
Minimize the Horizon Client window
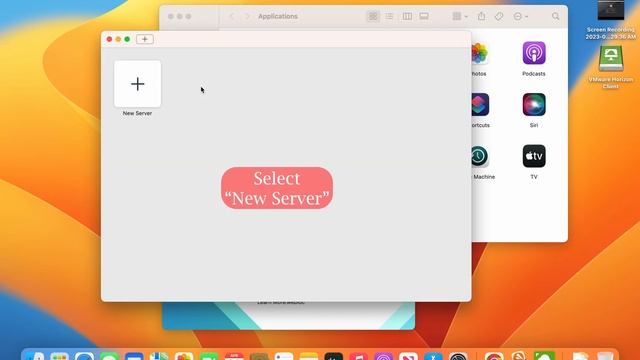click(118, 39)
